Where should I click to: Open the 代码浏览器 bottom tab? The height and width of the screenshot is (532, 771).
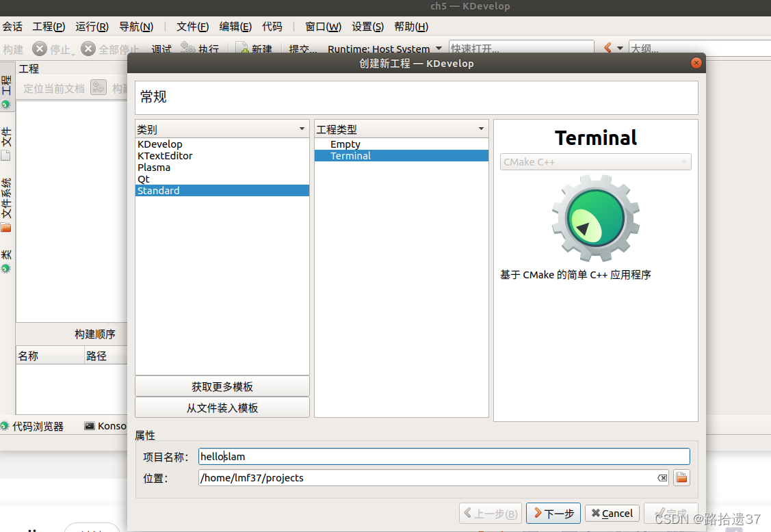coord(32,426)
